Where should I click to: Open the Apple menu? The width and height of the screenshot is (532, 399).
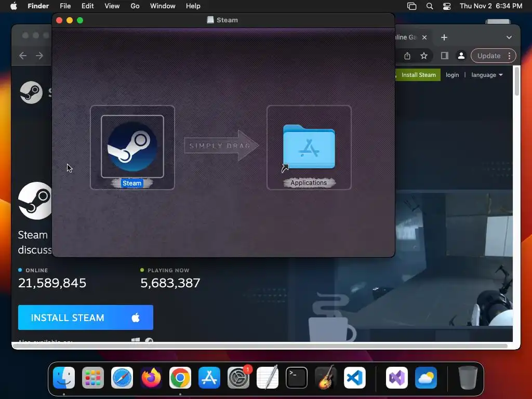pyautogui.click(x=14, y=6)
